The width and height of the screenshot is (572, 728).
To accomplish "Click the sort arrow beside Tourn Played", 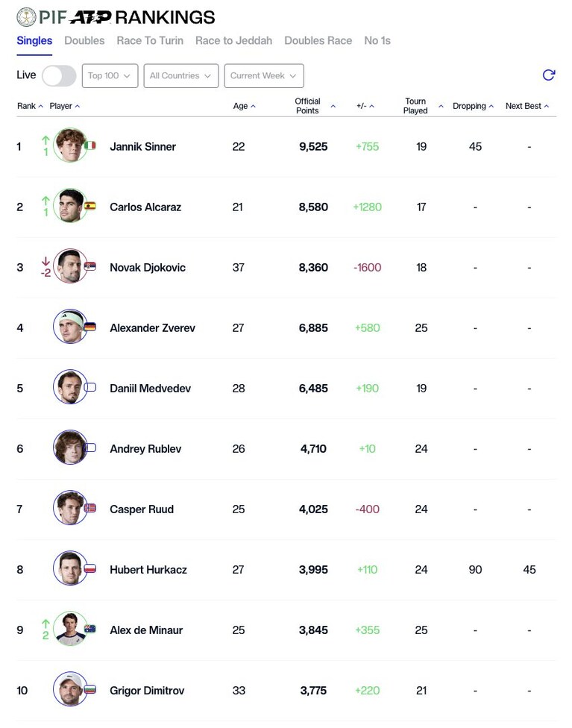I will coord(441,107).
